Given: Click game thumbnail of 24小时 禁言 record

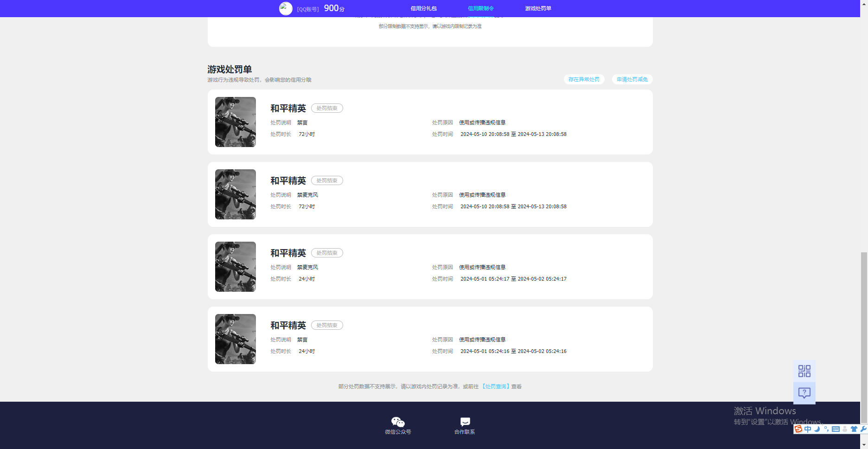Looking at the screenshot, I should point(236,339).
